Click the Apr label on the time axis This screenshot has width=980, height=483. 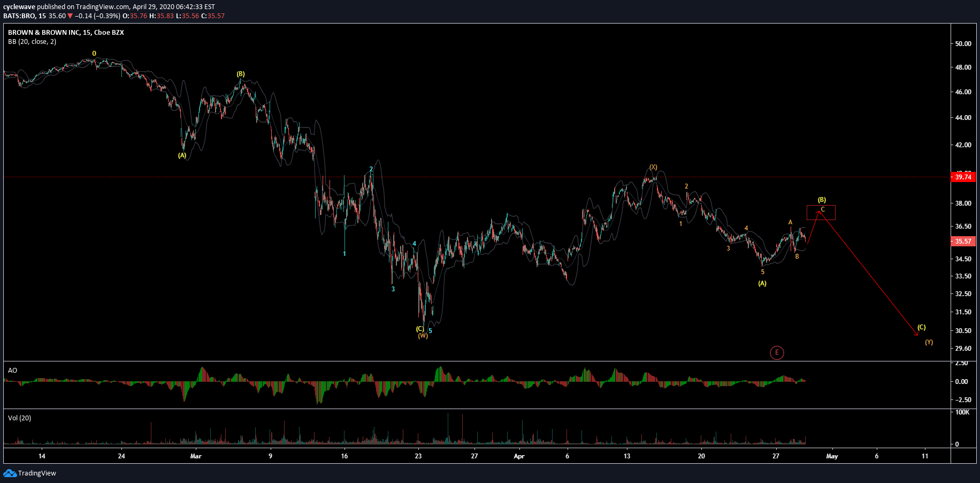[519, 456]
